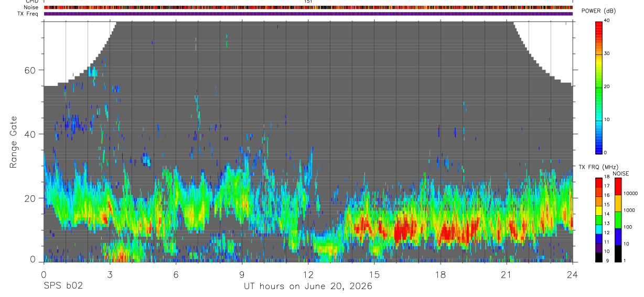Image resolution: width=644 pixels, height=297 pixels.
Task: Click the 21 hour tick label on the time axis
Action: pyautogui.click(x=506, y=274)
